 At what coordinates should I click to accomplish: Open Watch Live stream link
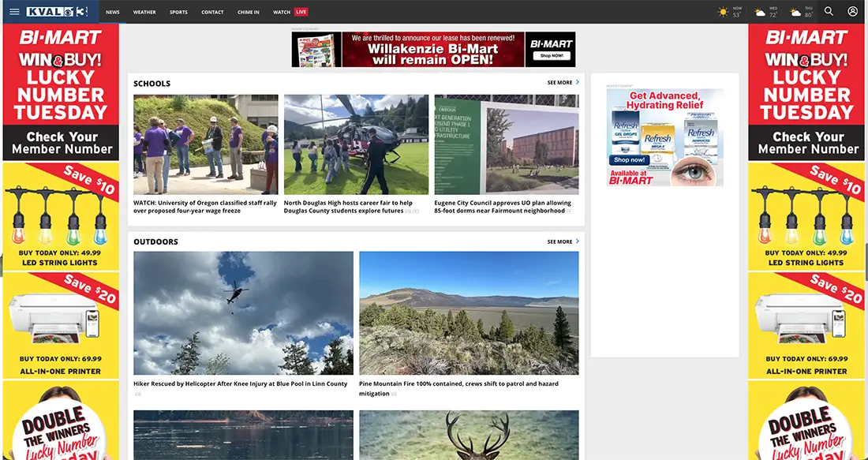(290, 12)
